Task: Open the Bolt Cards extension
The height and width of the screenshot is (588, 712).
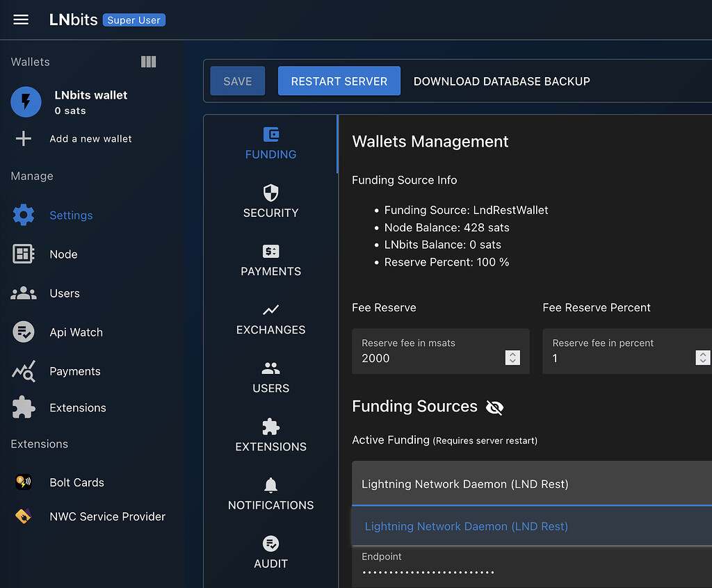Action: pyautogui.click(x=76, y=482)
